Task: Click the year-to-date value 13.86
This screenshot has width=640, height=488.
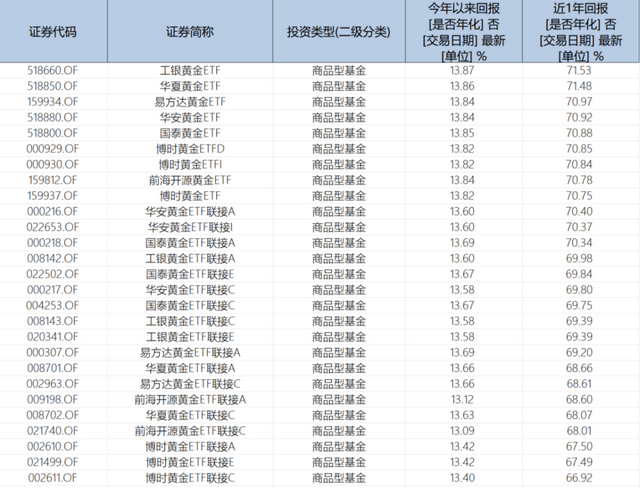Action: (x=462, y=86)
